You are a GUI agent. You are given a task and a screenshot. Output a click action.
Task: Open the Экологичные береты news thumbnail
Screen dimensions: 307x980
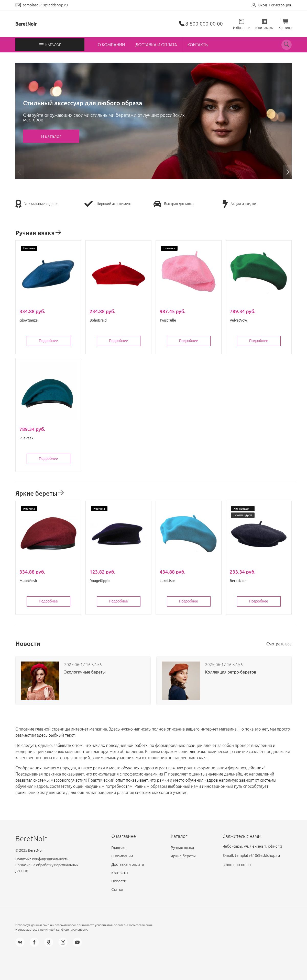[40, 681]
